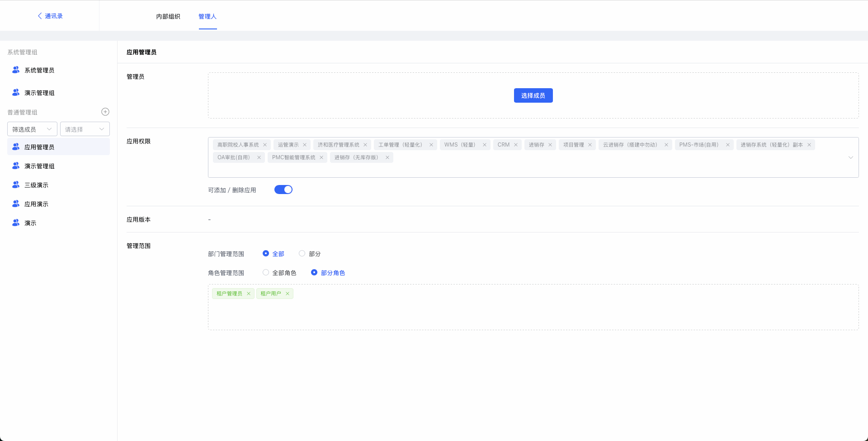Image resolution: width=868 pixels, height=441 pixels.
Task: Delete the 租户管理员 role tag
Action: (x=249, y=294)
